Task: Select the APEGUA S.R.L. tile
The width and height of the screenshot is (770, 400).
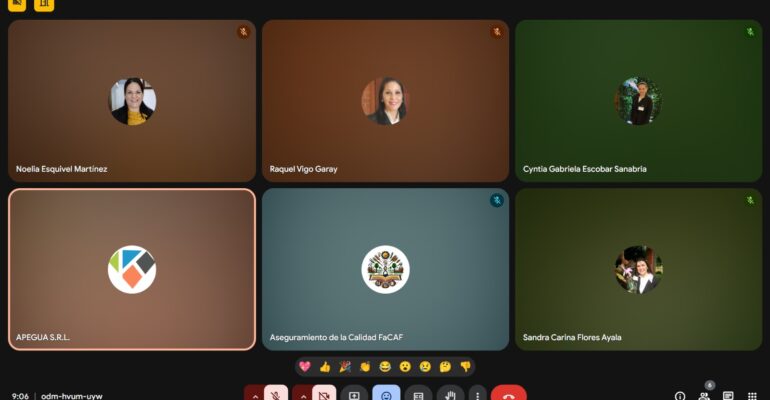Action: coord(132,269)
